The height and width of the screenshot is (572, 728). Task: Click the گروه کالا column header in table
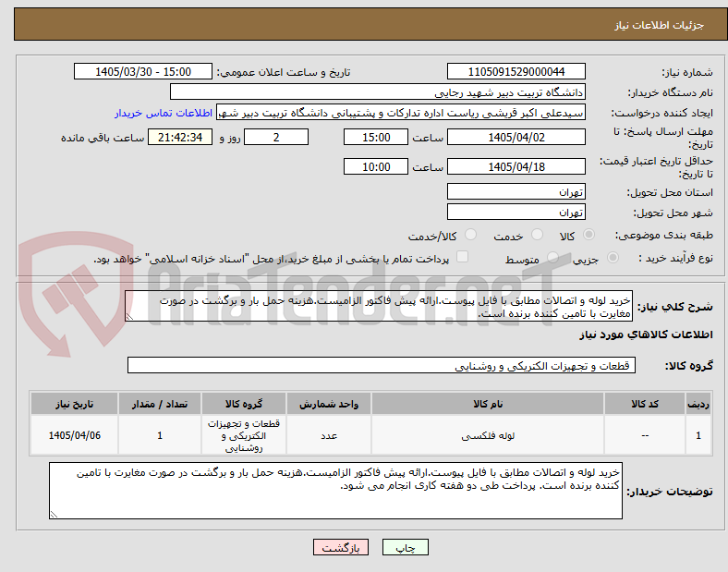pyautogui.click(x=244, y=404)
